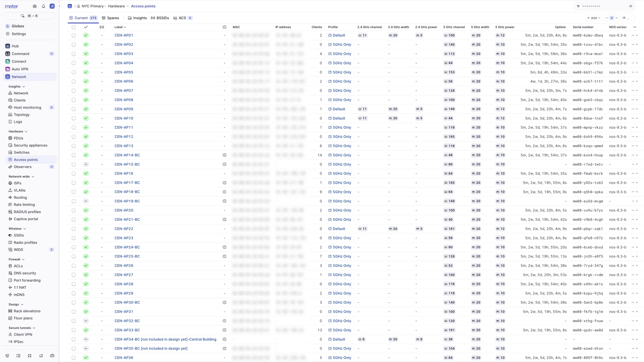Click the notifications bell icon

44,6
